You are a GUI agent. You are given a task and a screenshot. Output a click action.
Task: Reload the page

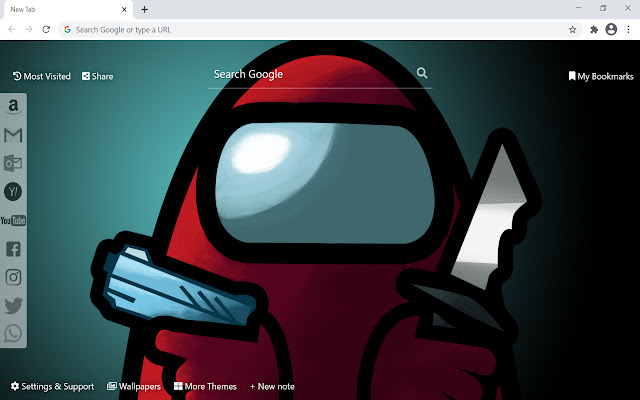46,29
